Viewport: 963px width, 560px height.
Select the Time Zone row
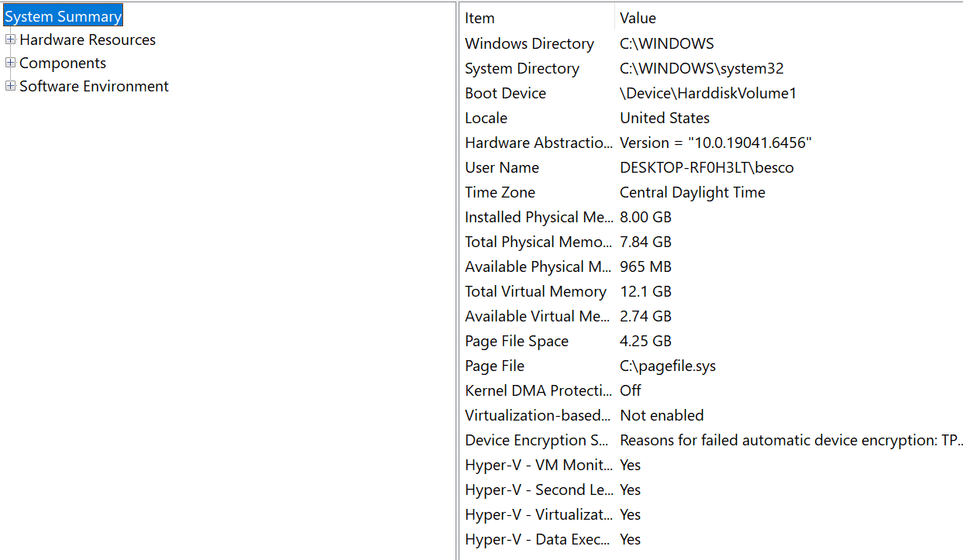(x=712, y=192)
